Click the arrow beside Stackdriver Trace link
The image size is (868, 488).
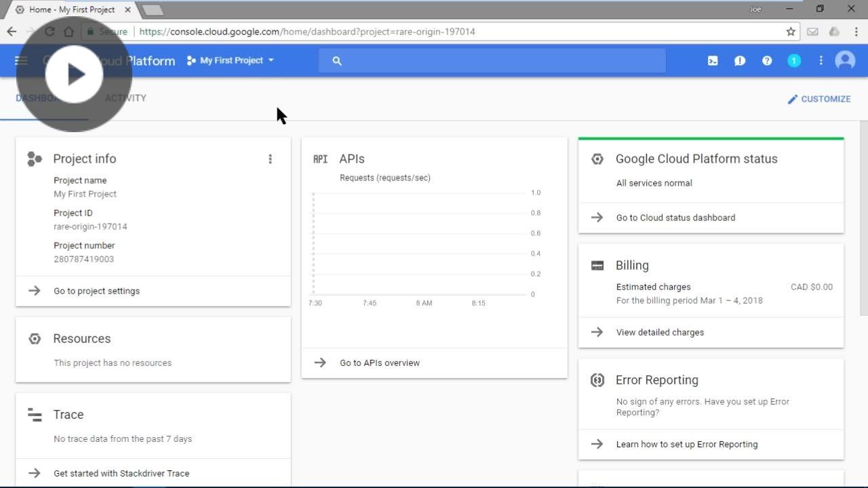34,473
